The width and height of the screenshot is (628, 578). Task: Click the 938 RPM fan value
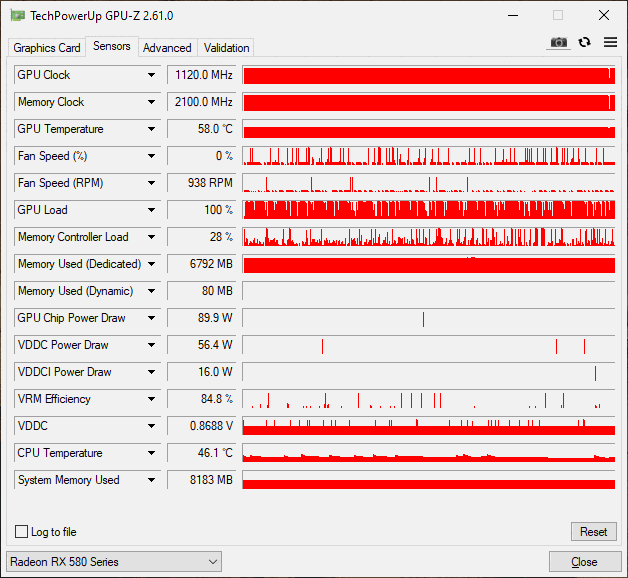click(x=201, y=183)
